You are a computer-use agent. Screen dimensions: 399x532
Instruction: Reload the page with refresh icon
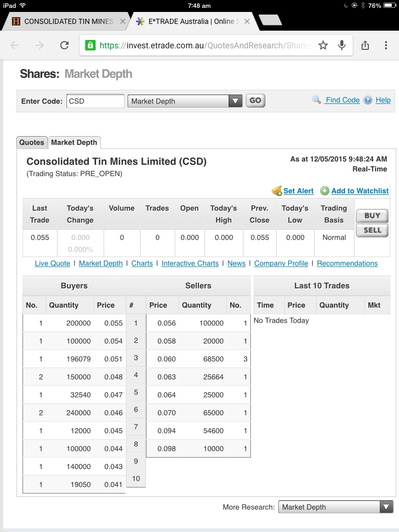64,45
